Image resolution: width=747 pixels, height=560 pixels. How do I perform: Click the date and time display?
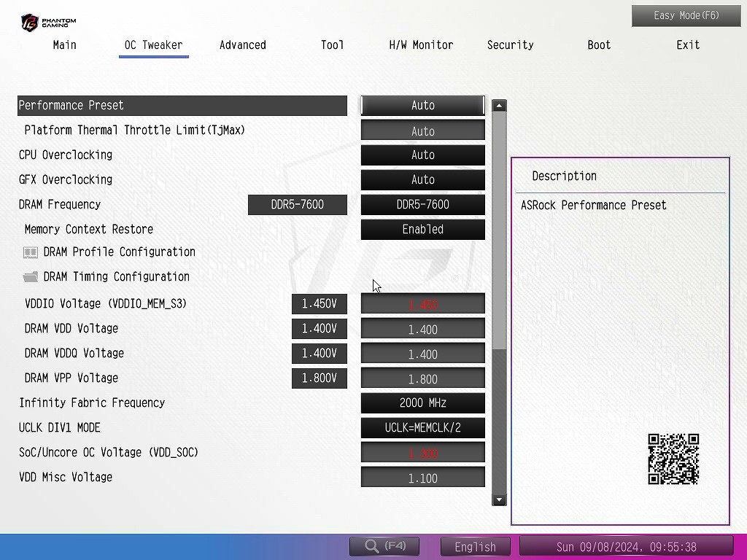click(626, 546)
